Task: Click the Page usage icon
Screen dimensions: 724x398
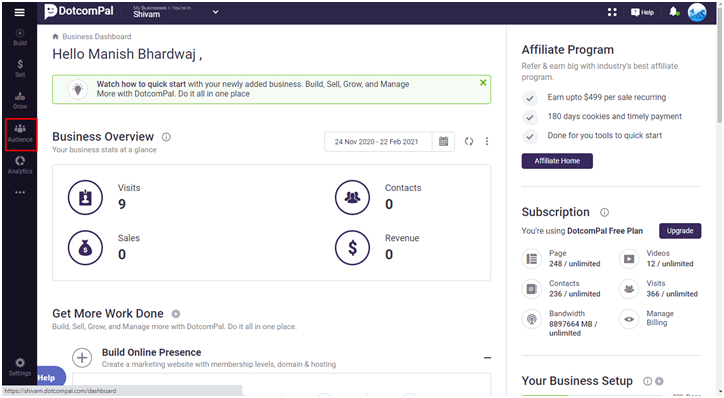Action: [532, 259]
